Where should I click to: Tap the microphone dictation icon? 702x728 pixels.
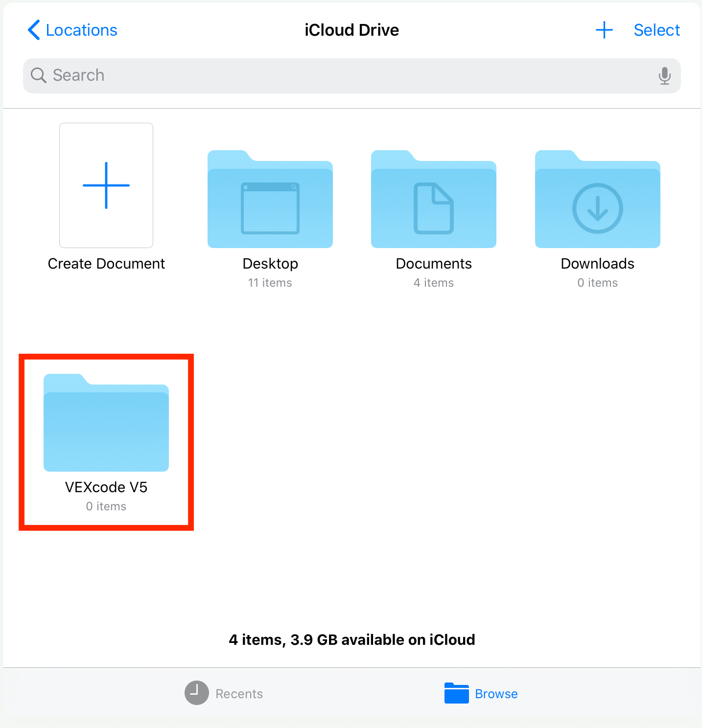(664, 76)
